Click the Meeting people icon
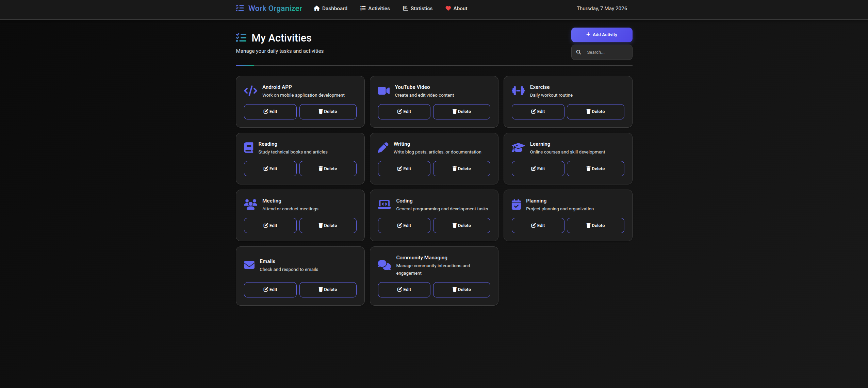868x388 pixels. coord(250,205)
